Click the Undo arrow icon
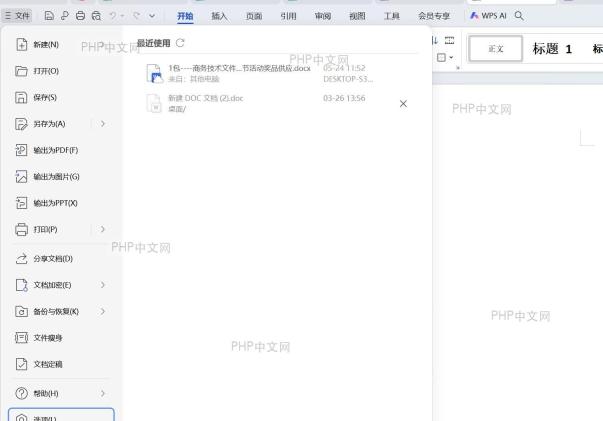The width and height of the screenshot is (603, 421). 113,16
